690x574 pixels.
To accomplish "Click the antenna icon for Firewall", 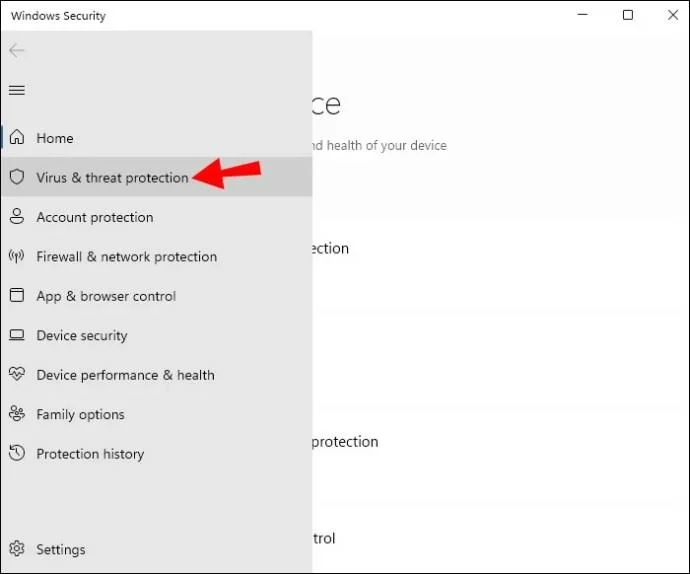I will tap(17, 256).
